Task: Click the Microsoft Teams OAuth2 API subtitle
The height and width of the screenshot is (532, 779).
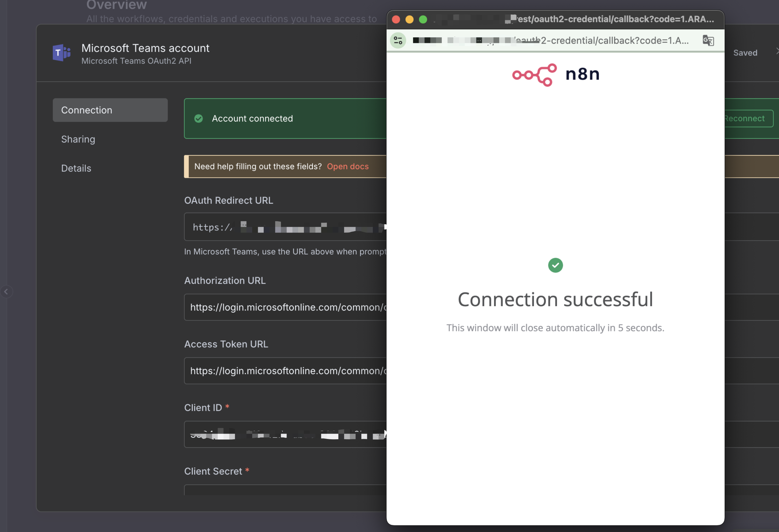Action: click(136, 61)
